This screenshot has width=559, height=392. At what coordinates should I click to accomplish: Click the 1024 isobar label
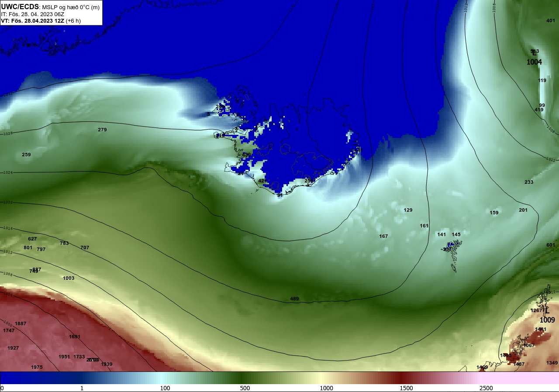tap(8, 172)
